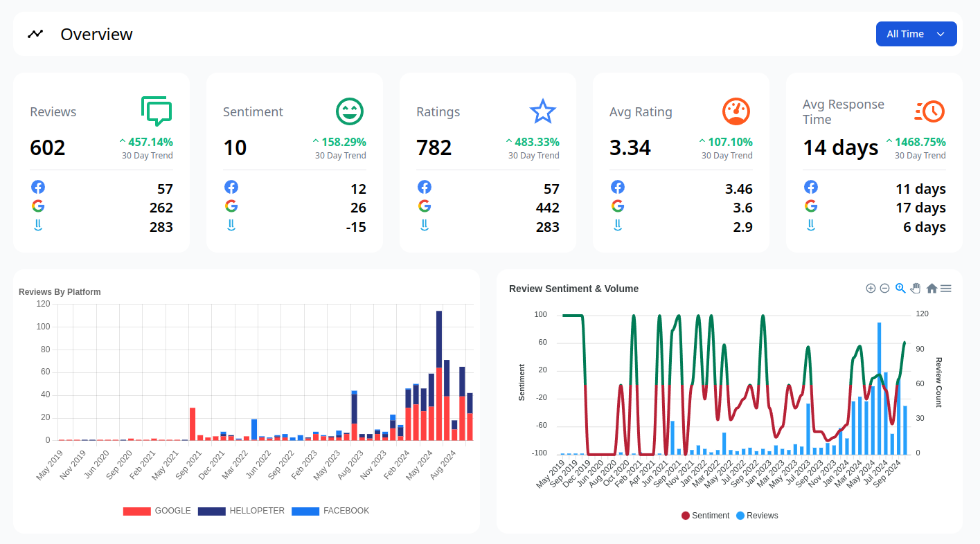Click the Ratings star icon
The image size is (980, 544).
(x=543, y=111)
